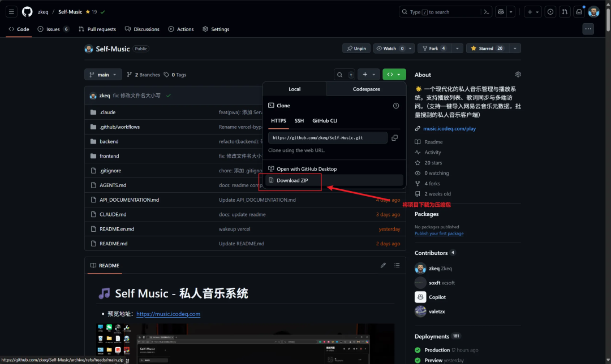Open the 2 Branches link
611x364 pixels.
tap(143, 75)
